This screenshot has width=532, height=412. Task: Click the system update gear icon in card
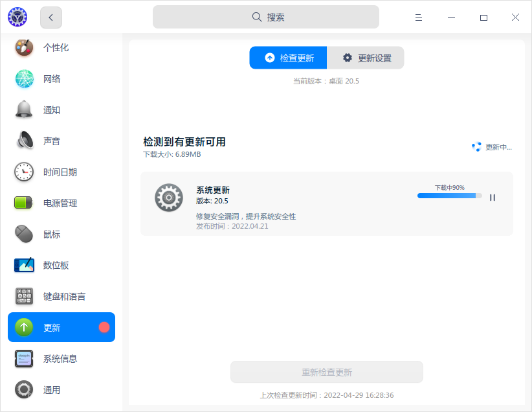point(169,198)
